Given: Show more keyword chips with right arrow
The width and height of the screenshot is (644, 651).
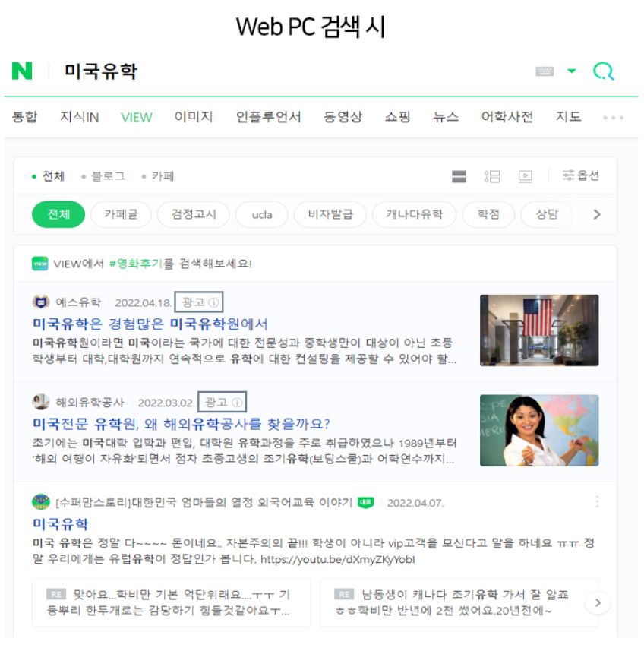Looking at the screenshot, I should (x=597, y=214).
